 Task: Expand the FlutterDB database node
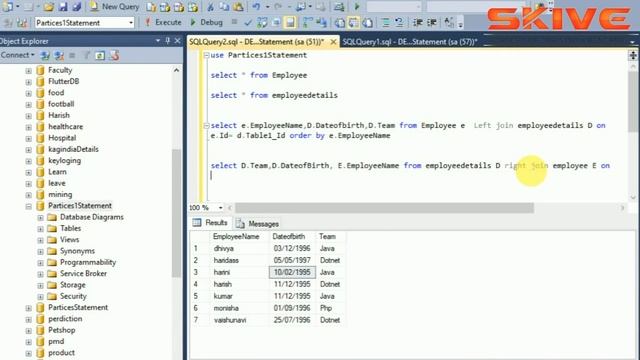coord(29,82)
